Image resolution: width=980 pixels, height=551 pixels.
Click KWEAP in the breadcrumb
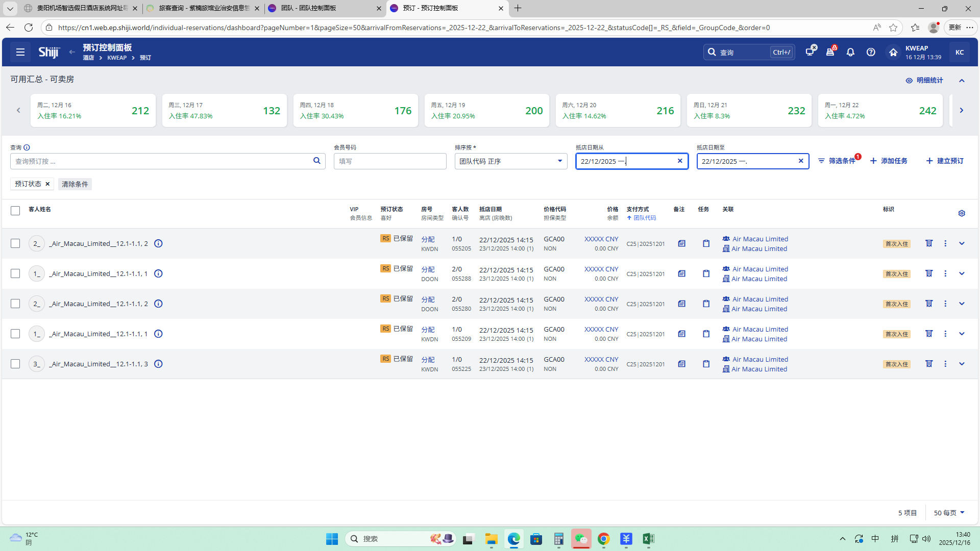(117, 58)
